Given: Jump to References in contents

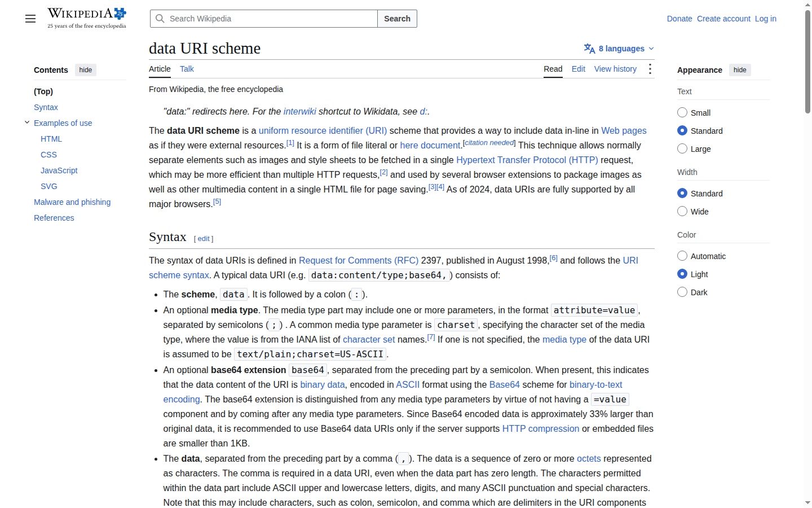Looking at the screenshot, I should 54,218.
